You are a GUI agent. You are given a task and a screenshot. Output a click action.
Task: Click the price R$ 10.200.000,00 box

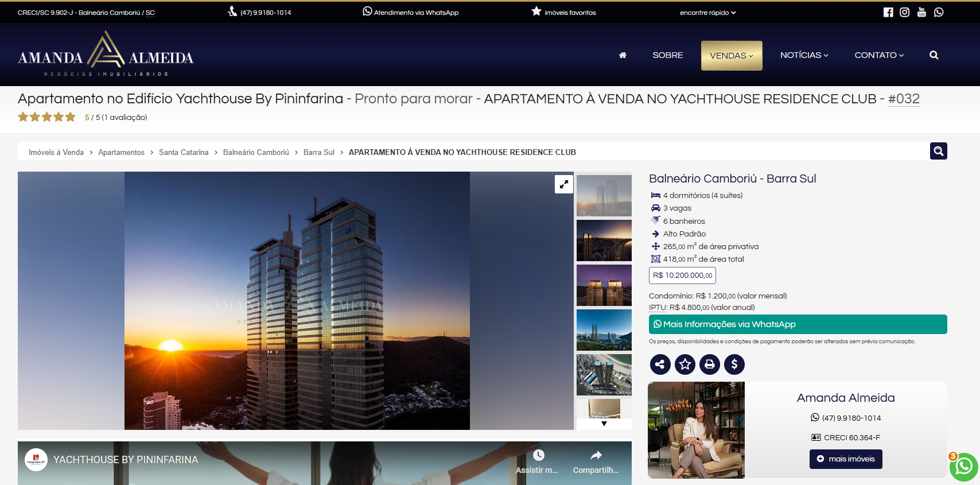(682, 276)
